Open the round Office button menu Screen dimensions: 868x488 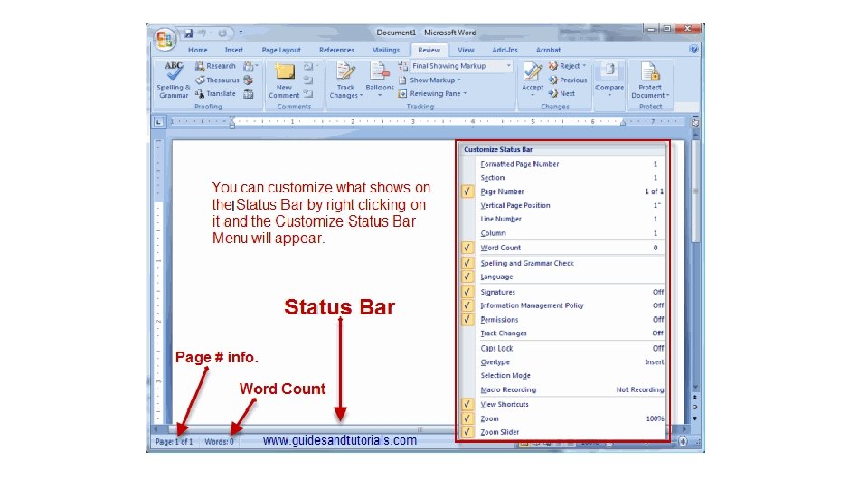164,39
